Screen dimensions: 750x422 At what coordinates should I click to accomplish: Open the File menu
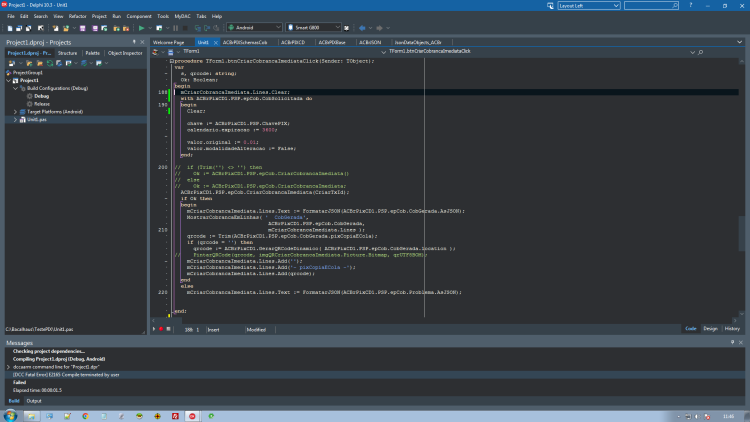pos(11,16)
